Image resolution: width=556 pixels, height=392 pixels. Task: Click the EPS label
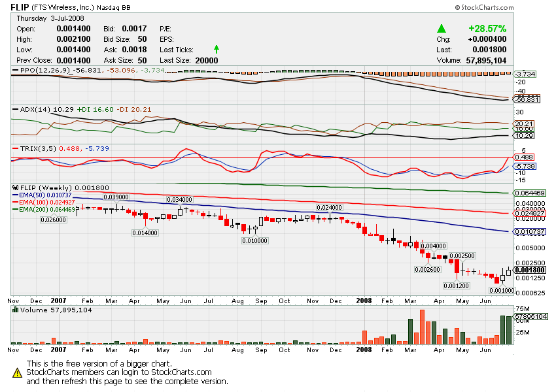167,39
